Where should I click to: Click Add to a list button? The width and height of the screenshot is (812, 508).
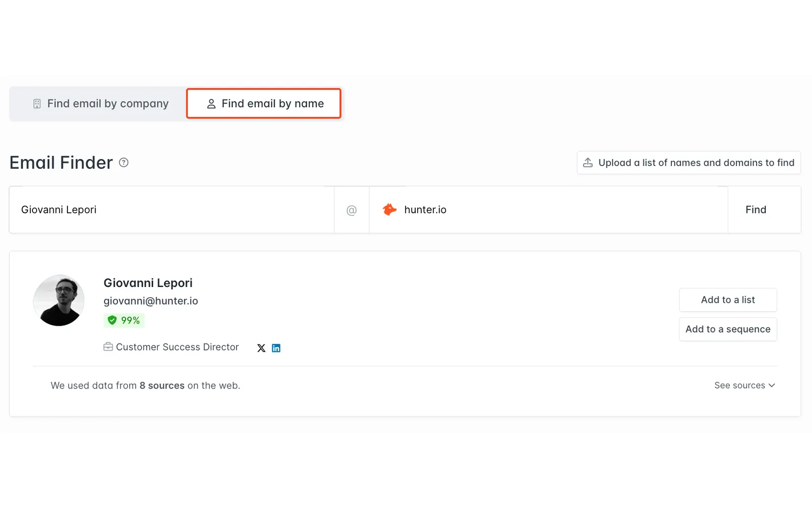point(728,300)
